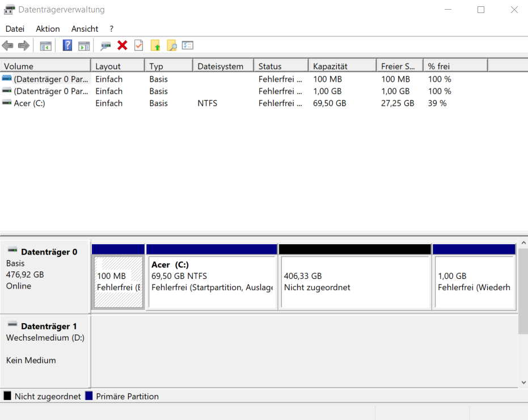
Task: Click the 69,50 GB capacity cell
Action: coord(330,103)
